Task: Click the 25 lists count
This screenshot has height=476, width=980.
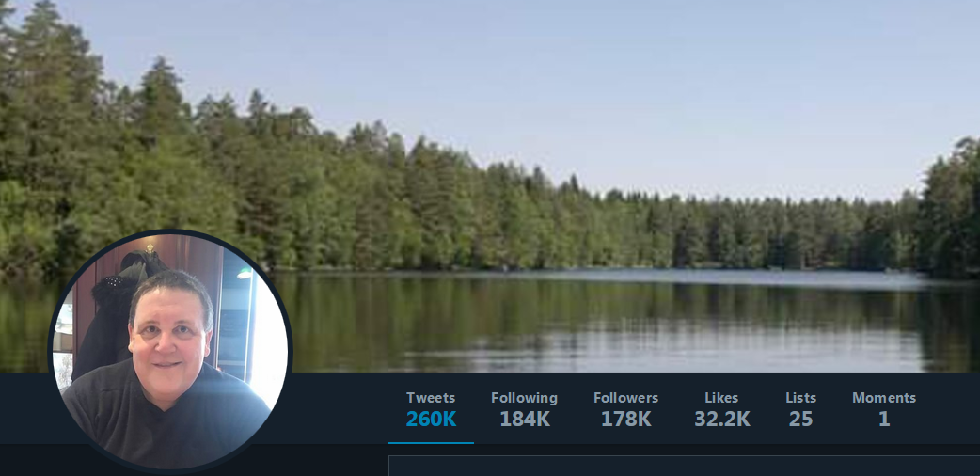Action: tap(800, 419)
